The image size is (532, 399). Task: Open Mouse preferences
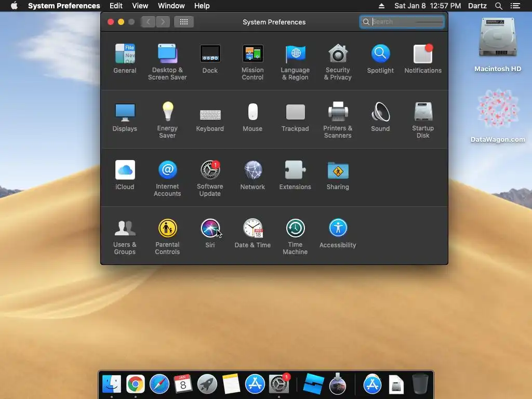252,117
